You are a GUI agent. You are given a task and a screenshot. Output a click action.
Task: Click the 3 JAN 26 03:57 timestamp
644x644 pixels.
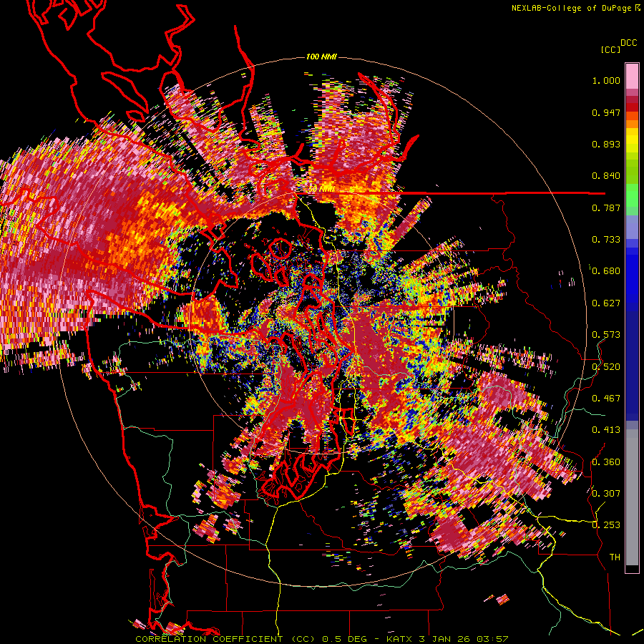pos(464,639)
